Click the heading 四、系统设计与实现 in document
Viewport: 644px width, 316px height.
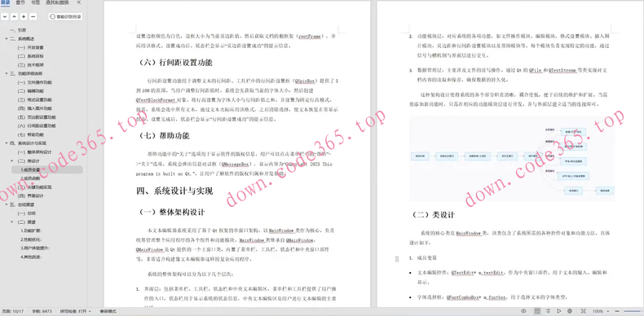pyautogui.click(x=175, y=191)
